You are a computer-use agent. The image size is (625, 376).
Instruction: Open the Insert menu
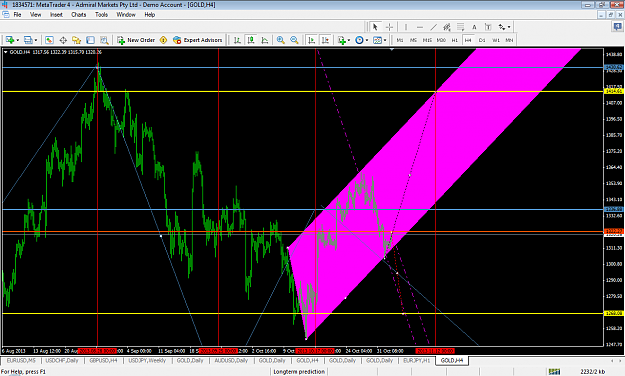tap(56, 14)
